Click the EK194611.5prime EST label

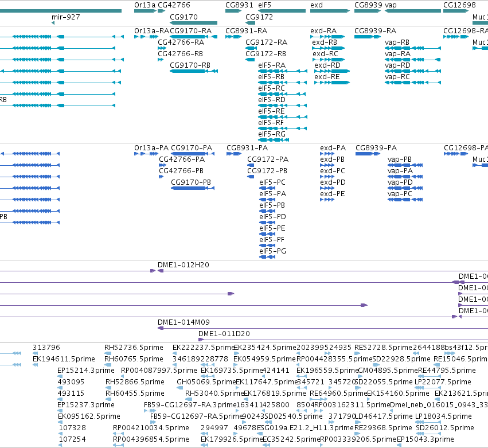pos(64,359)
